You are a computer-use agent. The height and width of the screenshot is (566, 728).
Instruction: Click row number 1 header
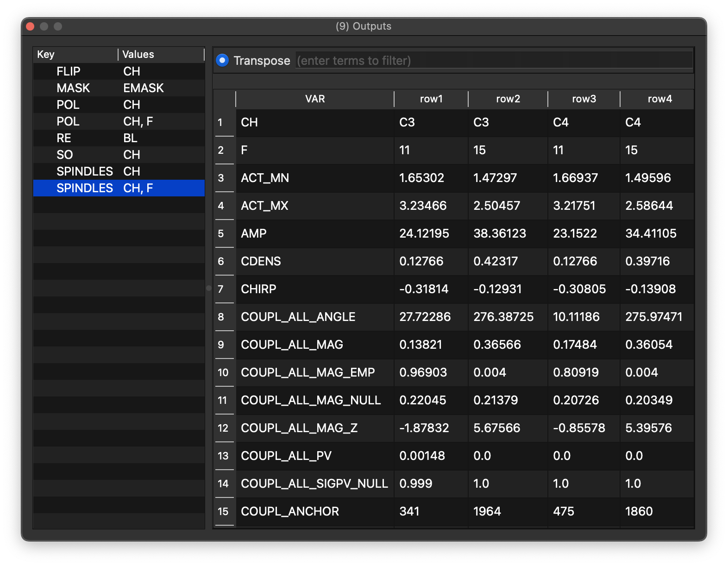(225, 123)
